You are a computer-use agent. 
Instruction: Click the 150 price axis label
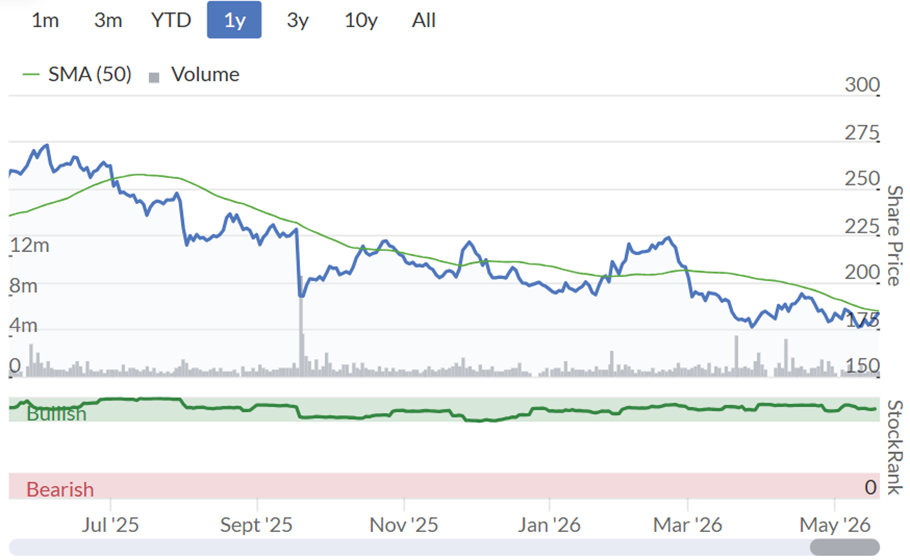tap(862, 366)
